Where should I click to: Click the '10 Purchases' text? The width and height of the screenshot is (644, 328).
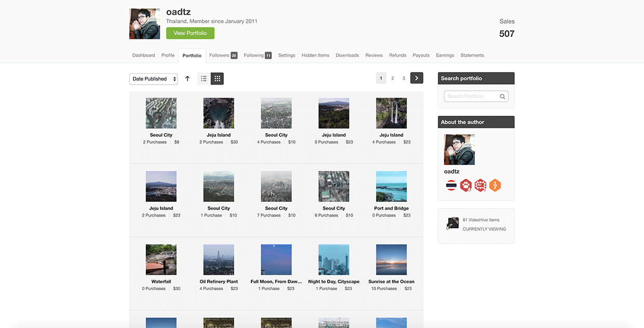click(384, 289)
